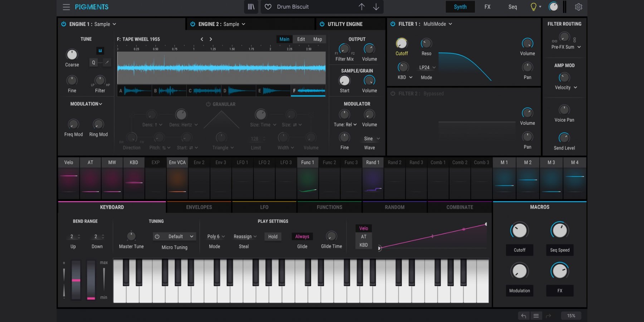Image resolution: width=644 pixels, height=322 pixels.
Task: Click the lightbulb sound design tips icon
Action: tap(533, 7)
